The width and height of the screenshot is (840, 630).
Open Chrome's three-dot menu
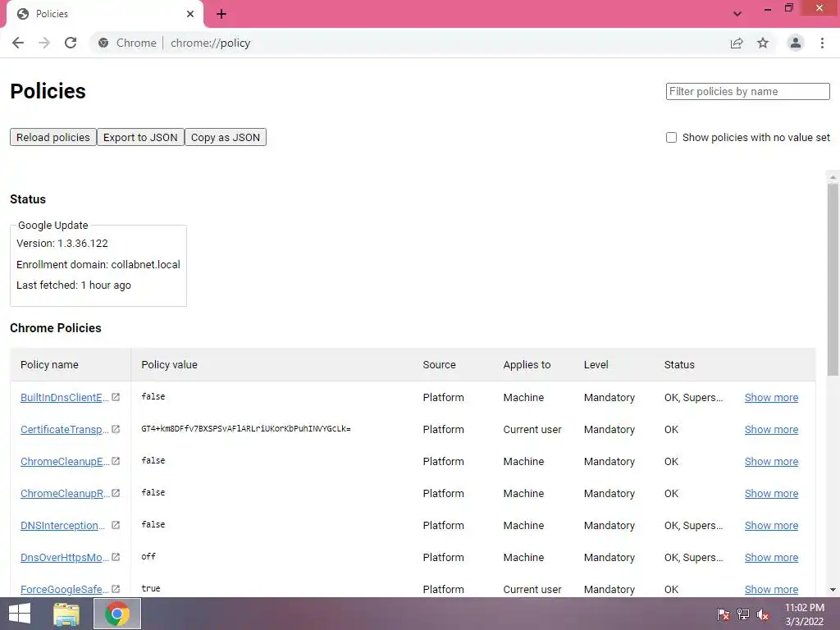point(822,43)
